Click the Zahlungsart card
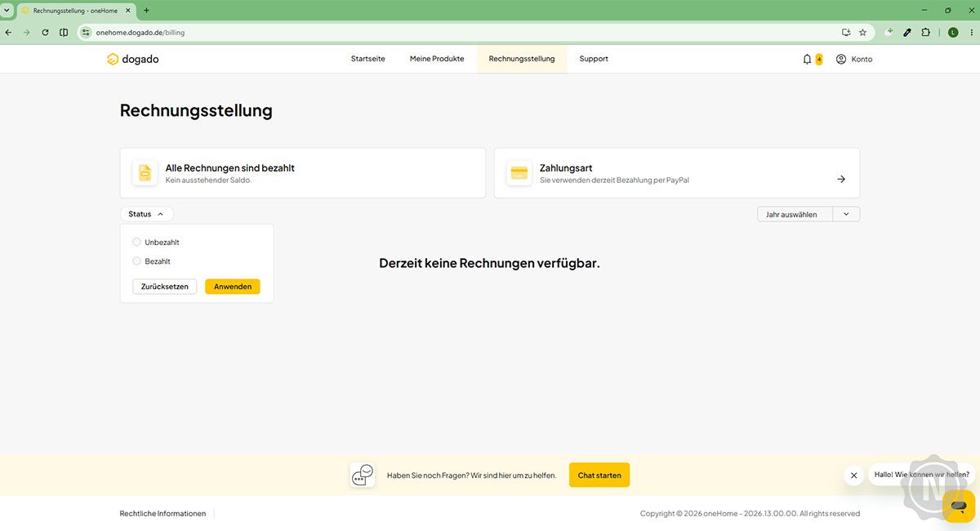The image size is (980, 531). coord(677,173)
